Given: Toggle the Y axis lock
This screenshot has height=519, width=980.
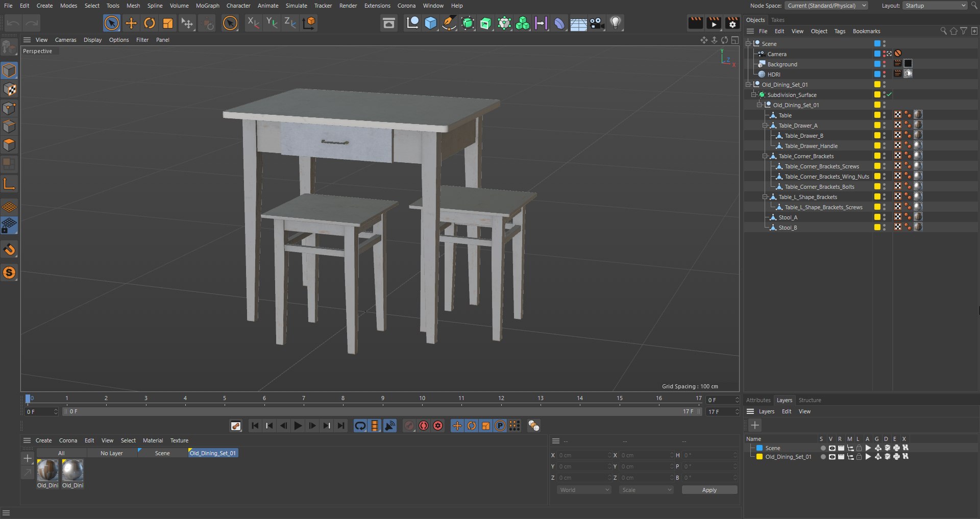Looking at the screenshot, I should point(272,23).
